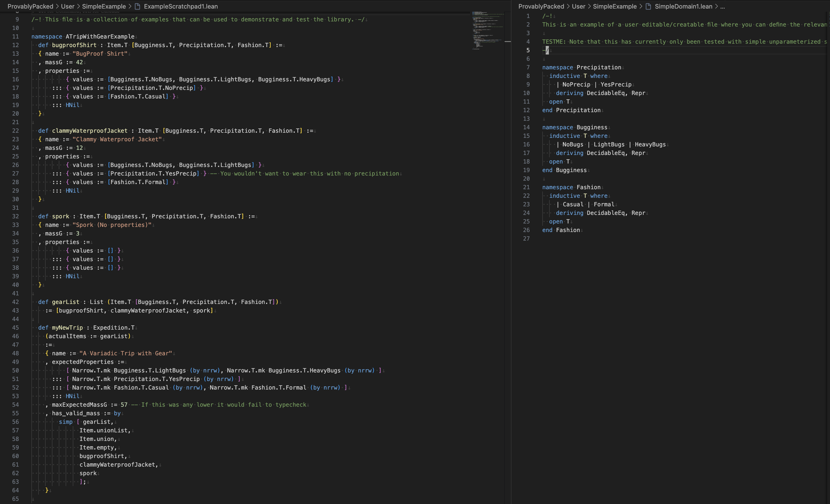Open the ellipsis breadcrumb after SimpleDomain1.lean
The height and width of the screenshot is (504, 830).
click(x=722, y=6)
